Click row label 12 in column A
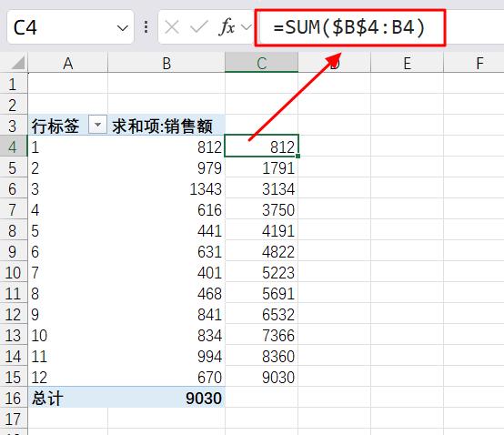Image resolution: width=504 pixels, height=435 pixels. 68,377
